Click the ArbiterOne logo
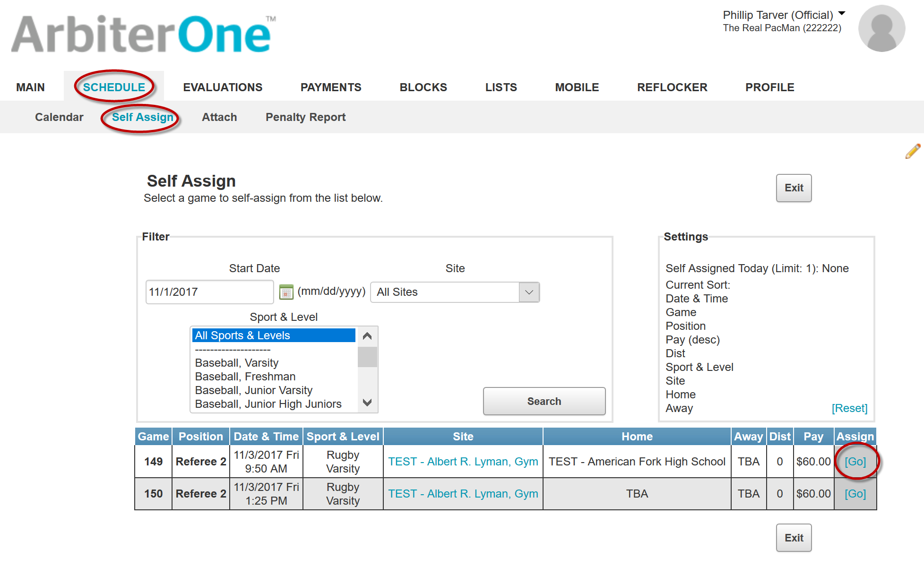This screenshot has height=567, width=924. tap(143, 34)
